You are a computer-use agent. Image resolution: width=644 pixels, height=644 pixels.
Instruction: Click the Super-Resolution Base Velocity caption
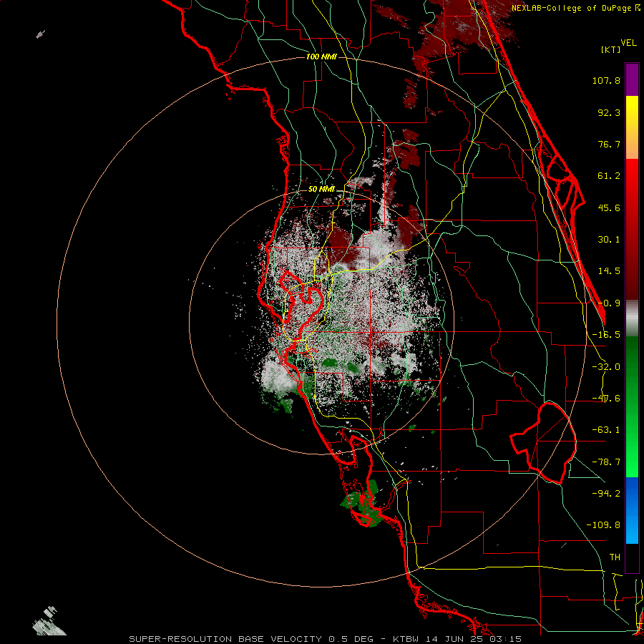pos(325,639)
